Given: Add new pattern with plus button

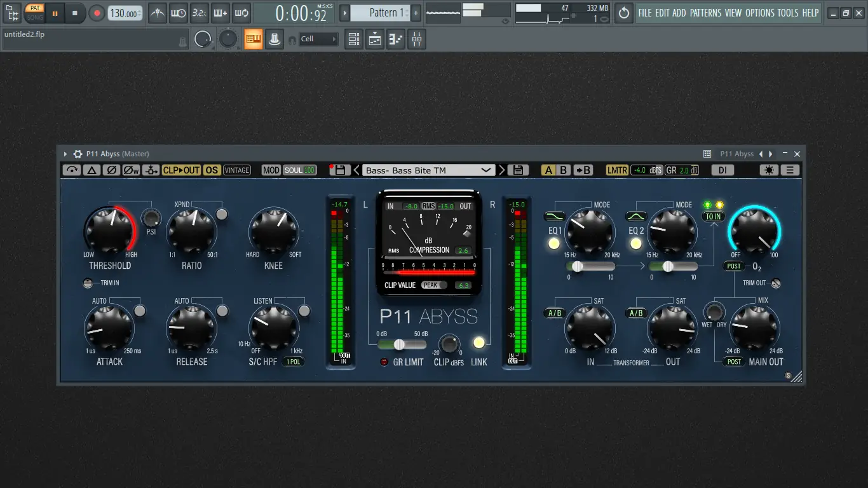Looking at the screenshot, I should pos(416,13).
